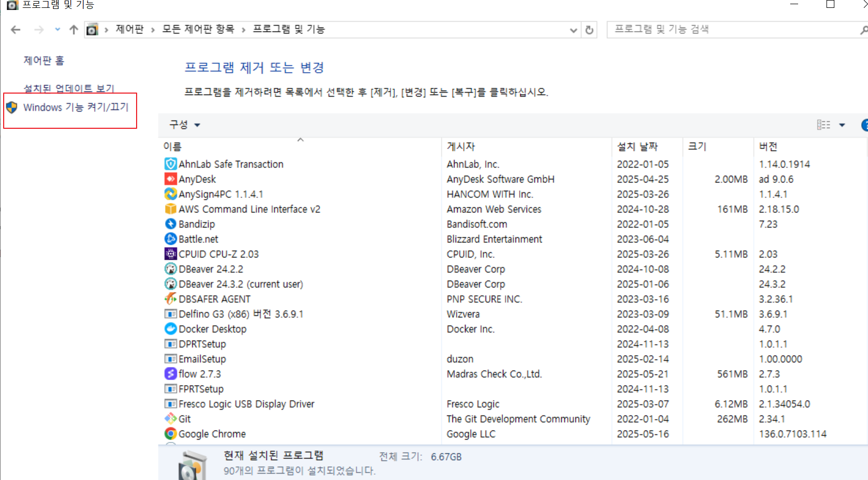Refresh the programs list
The width and height of the screenshot is (868, 480).
[590, 30]
